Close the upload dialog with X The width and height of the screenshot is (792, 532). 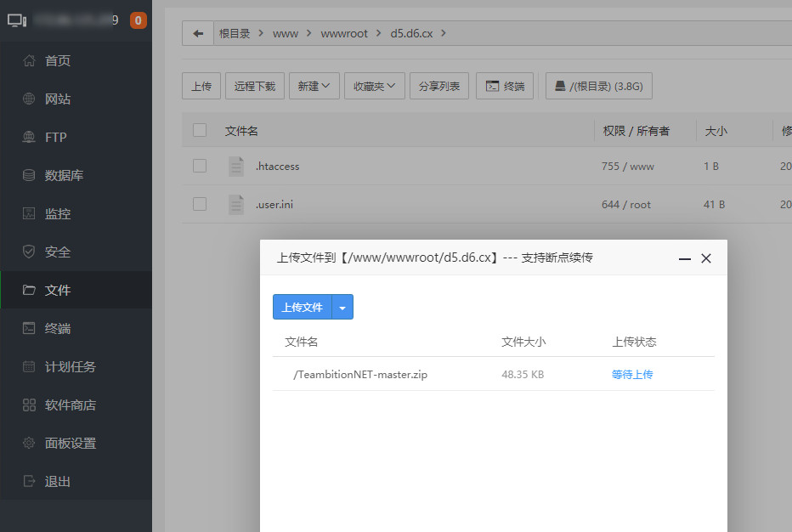[x=706, y=258]
